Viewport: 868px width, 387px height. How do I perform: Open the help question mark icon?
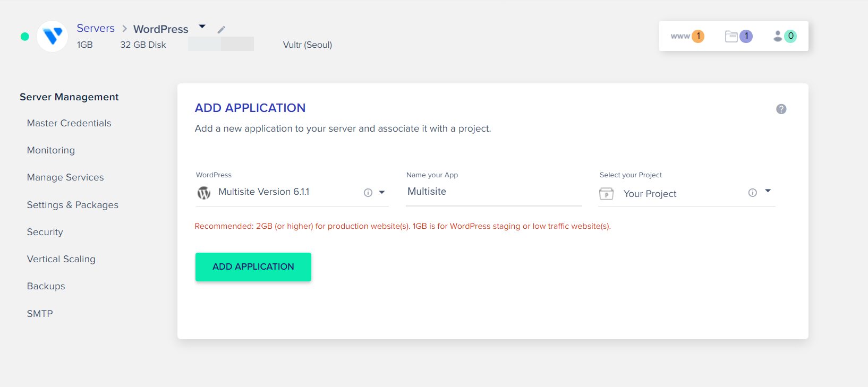click(781, 109)
